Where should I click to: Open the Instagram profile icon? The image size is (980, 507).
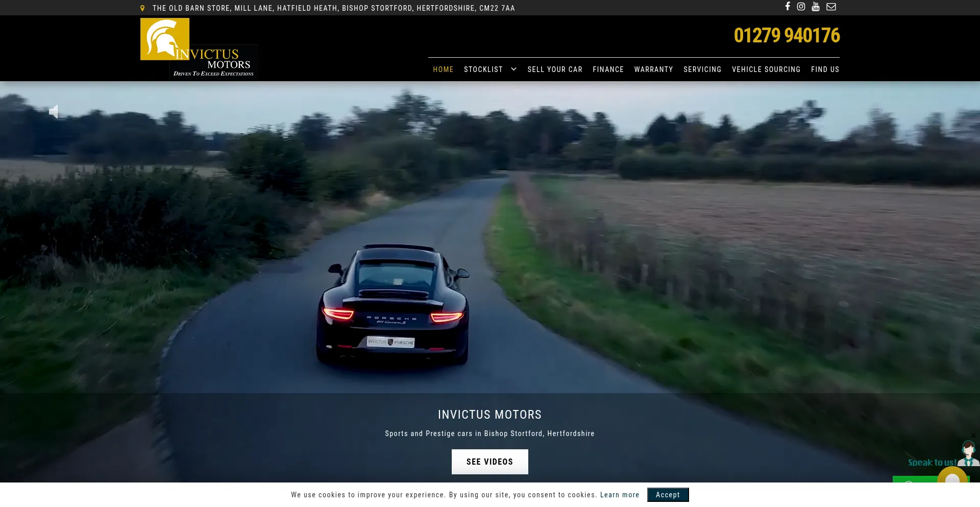[x=801, y=7]
